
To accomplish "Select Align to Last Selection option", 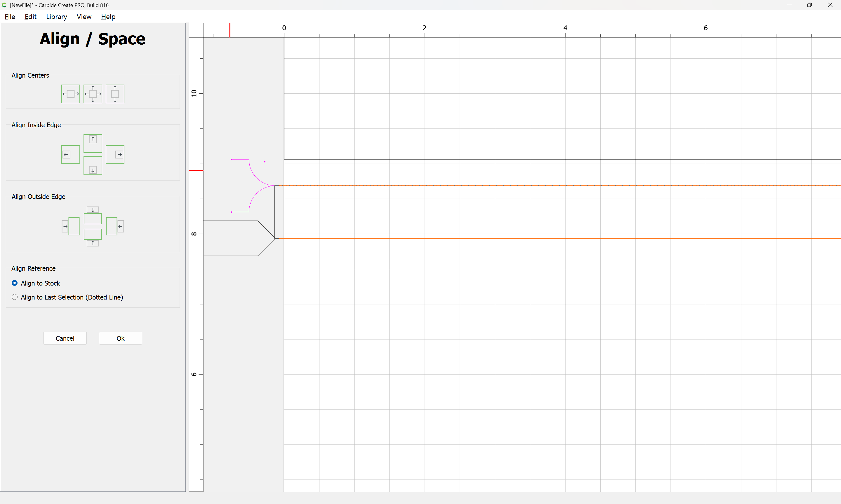I will point(67,297).
